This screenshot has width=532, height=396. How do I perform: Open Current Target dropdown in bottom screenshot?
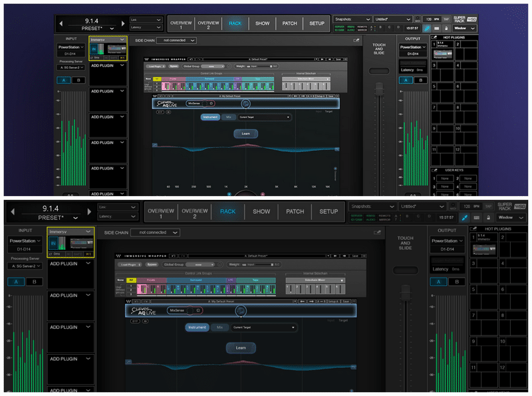point(263,327)
